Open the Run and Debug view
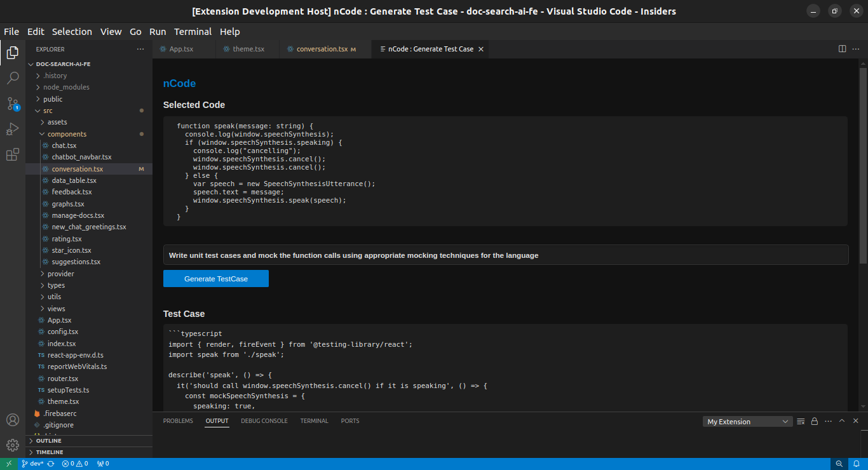Viewport: 868px width, 470px height. pos(13,130)
